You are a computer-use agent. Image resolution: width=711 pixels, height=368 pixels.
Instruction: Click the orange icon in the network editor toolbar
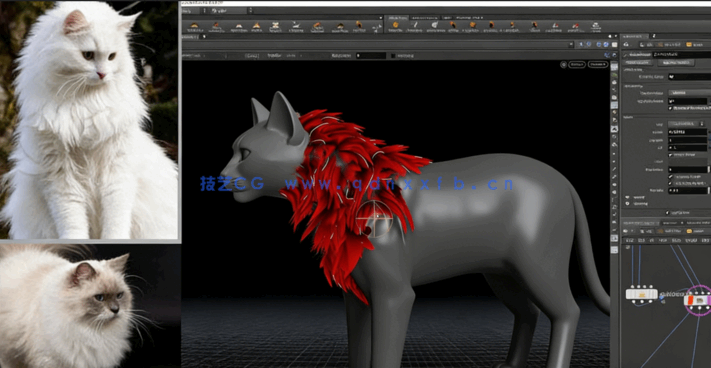click(x=689, y=231)
